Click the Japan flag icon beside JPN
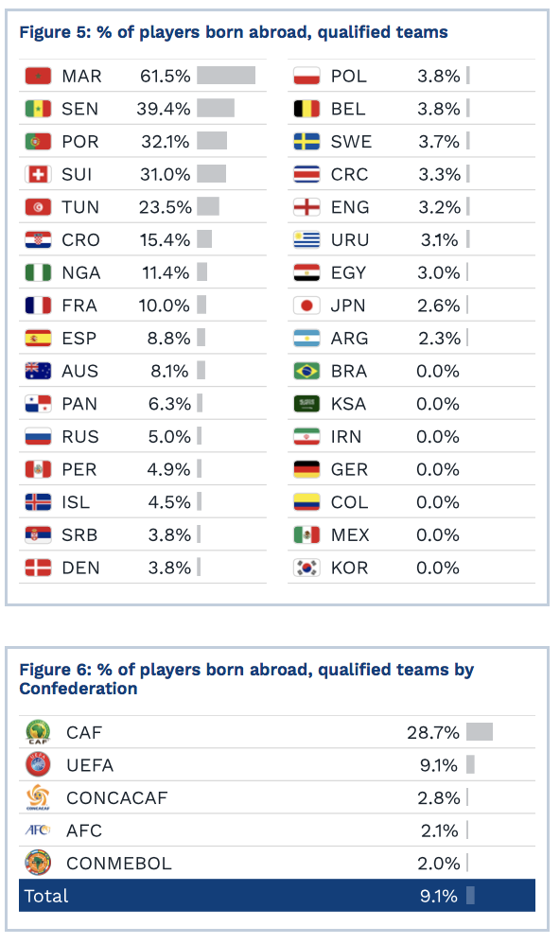The width and height of the screenshot is (560, 944). 306,306
